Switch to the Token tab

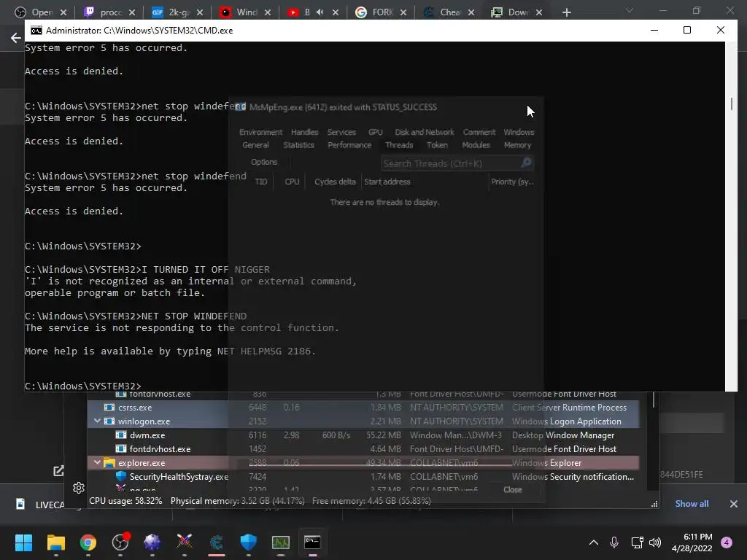(x=437, y=145)
